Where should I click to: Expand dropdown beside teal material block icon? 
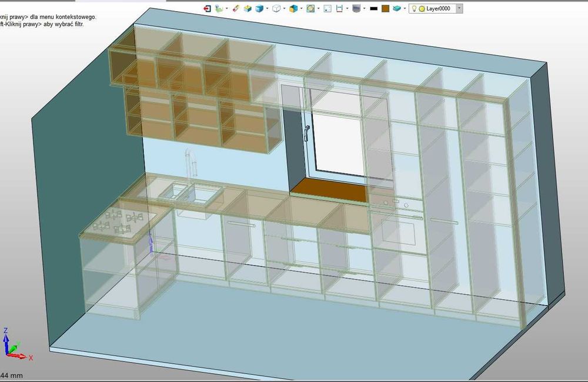[405, 8]
